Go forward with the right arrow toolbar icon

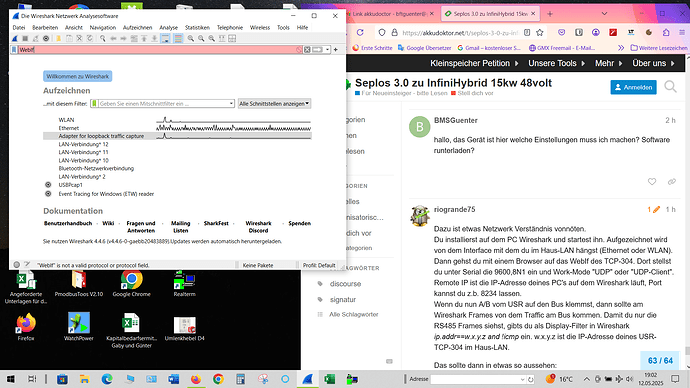pos(123,39)
